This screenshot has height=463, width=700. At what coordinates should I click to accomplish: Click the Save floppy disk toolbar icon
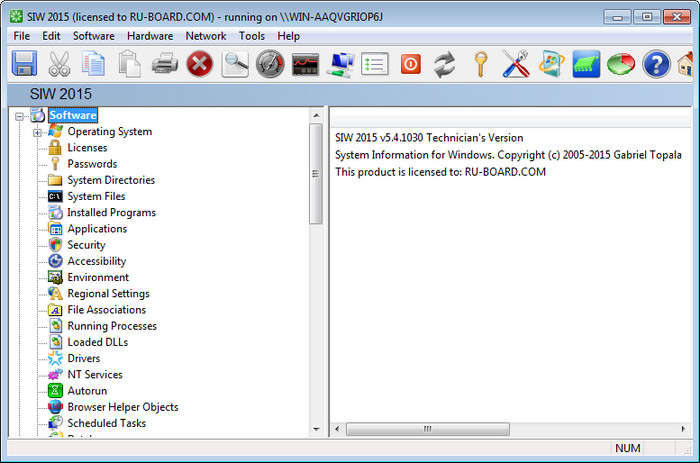click(x=25, y=65)
